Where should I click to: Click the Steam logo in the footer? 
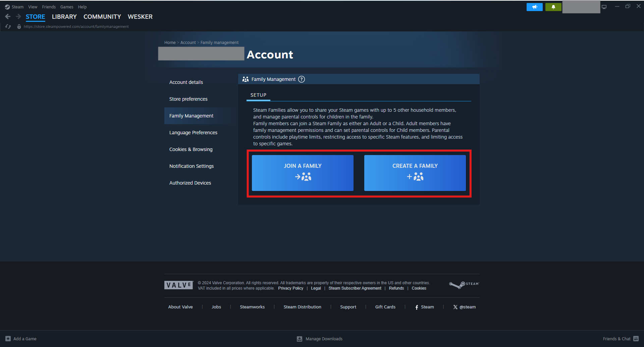pos(464,285)
